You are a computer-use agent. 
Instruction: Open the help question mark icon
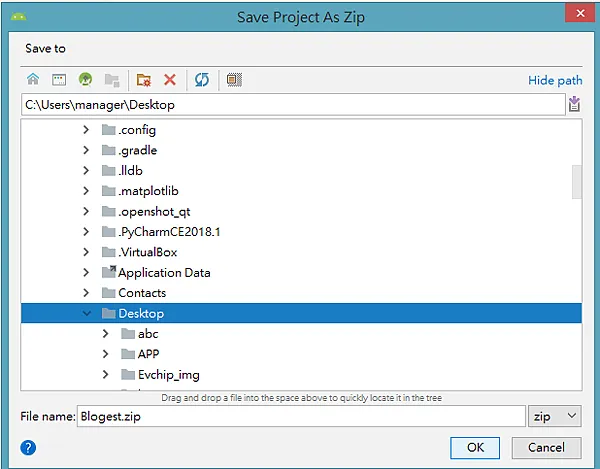[28, 447]
